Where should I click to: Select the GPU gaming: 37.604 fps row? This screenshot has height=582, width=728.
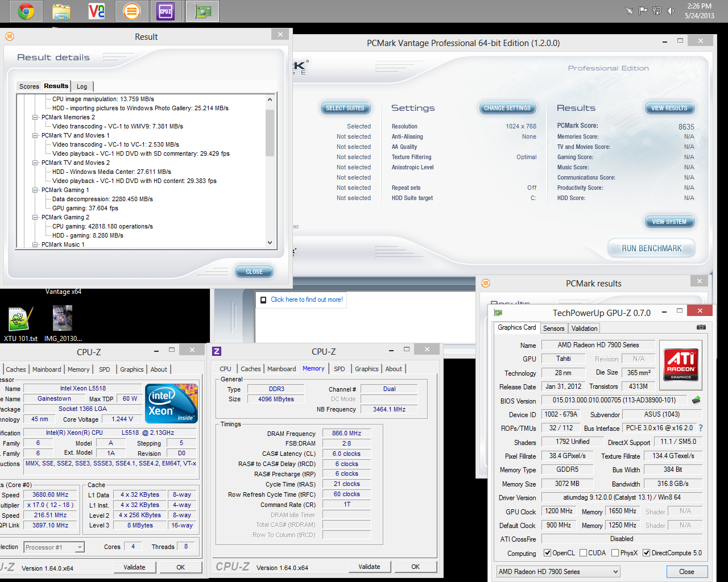(85, 208)
